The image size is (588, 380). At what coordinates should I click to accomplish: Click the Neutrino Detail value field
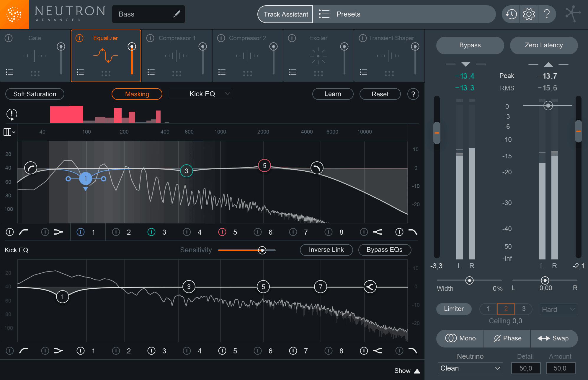pyautogui.click(x=526, y=368)
